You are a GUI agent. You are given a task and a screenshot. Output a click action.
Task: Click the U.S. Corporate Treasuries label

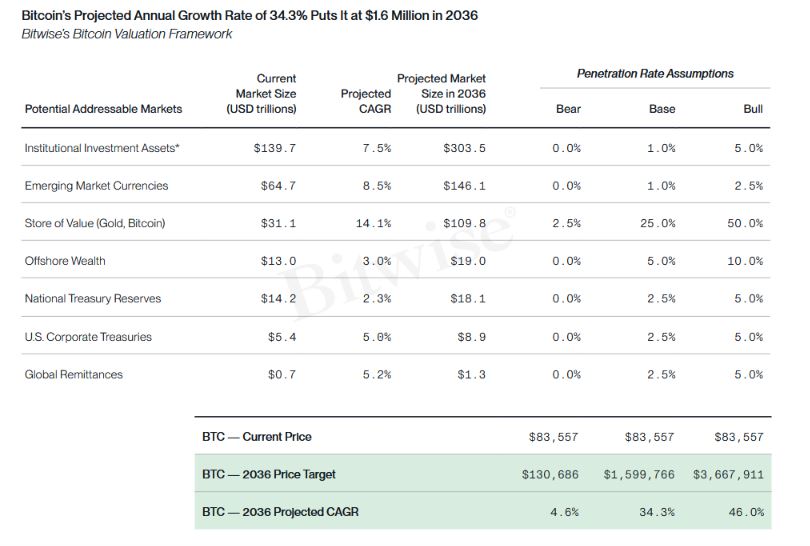pos(88,337)
